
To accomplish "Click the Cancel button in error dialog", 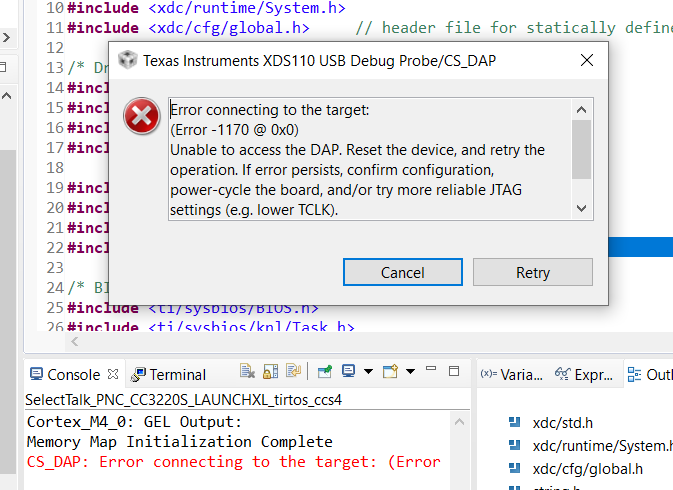I will coord(403,272).
